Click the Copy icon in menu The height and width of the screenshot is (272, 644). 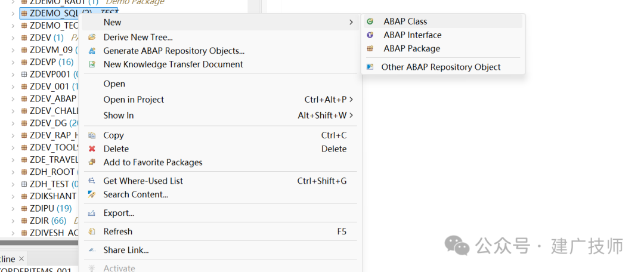(x=92, y=135)
